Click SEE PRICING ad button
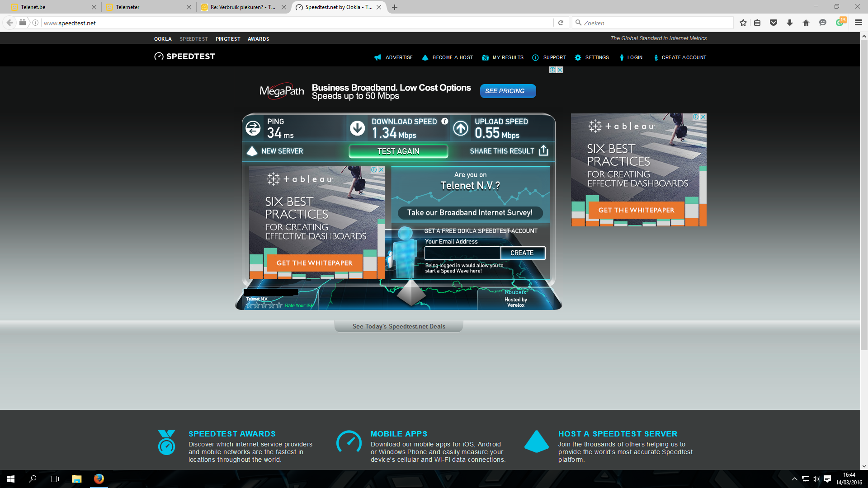The width and height of the screenshot is (868, 488). [x=508, y=91]
